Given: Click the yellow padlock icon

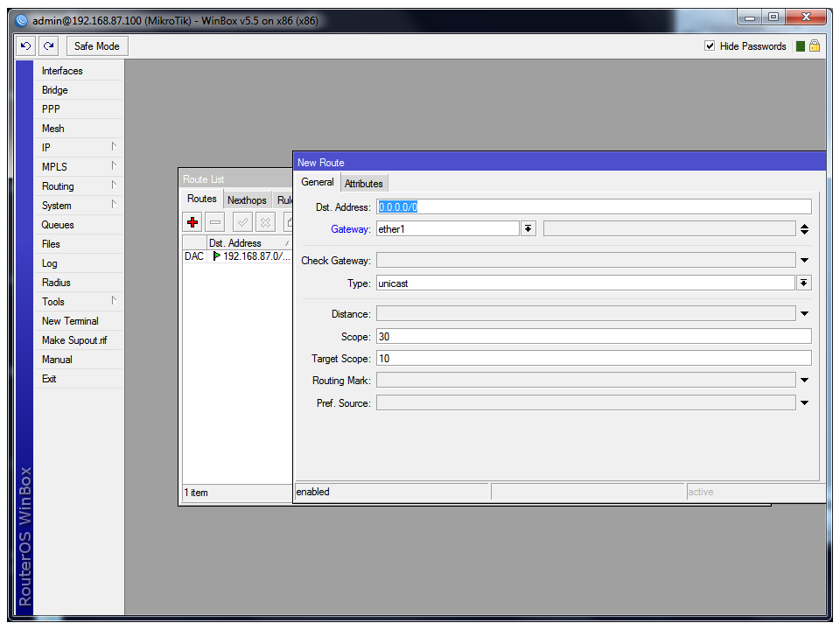Looking at the screenshot, I should click(815, 46).
